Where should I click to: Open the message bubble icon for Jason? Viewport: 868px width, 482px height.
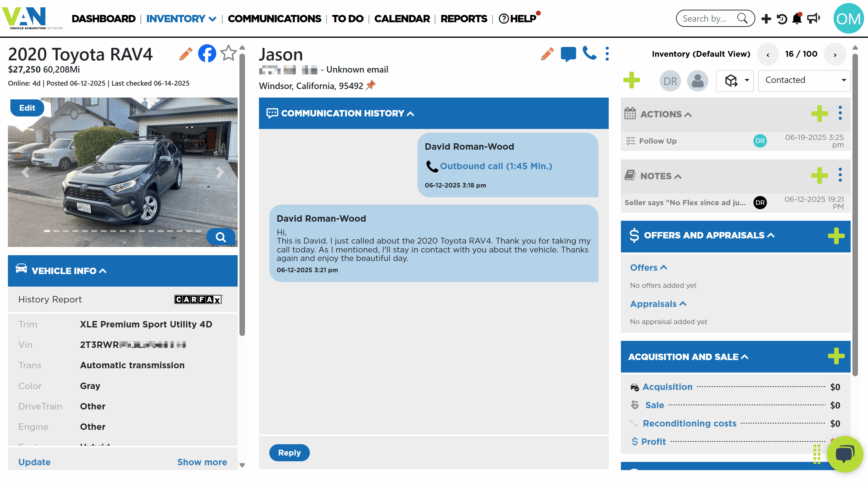point(568,54)
